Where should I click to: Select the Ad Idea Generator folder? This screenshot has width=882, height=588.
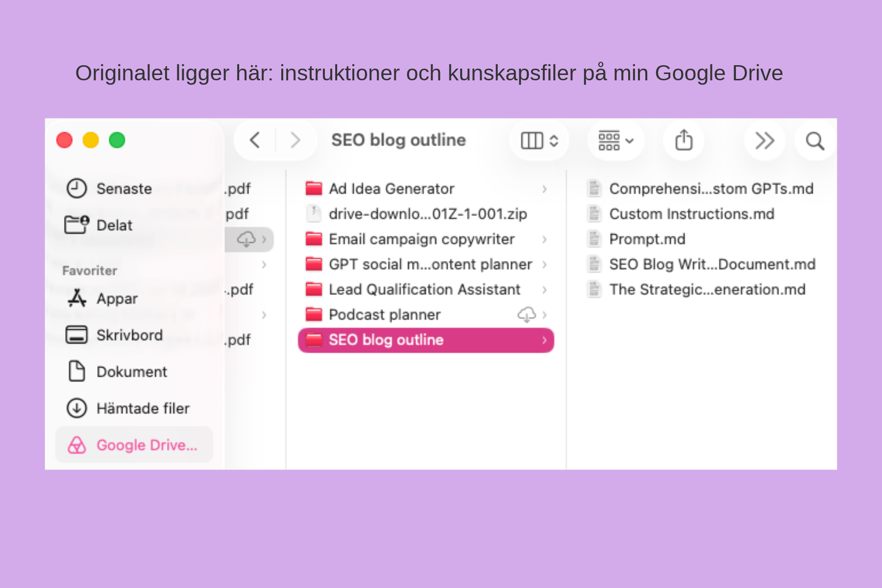[425, 189]
